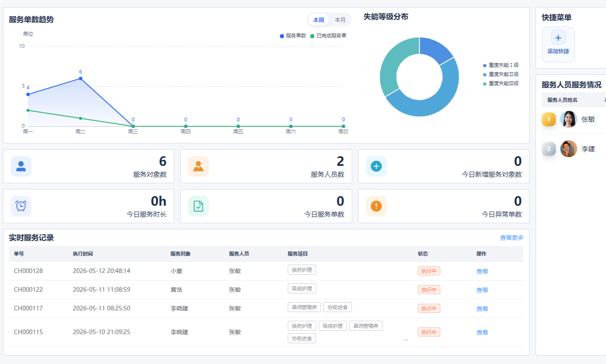Click the 吸痰护理 tag in CH000122 row
The height and width of the screenshot is (364, 606).
click(302, 289)
